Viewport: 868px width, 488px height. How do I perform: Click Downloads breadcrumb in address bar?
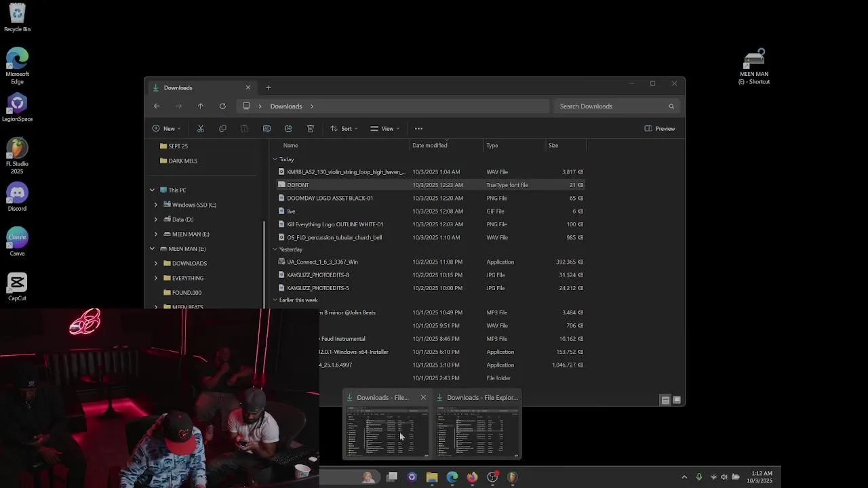pos(286,106)
